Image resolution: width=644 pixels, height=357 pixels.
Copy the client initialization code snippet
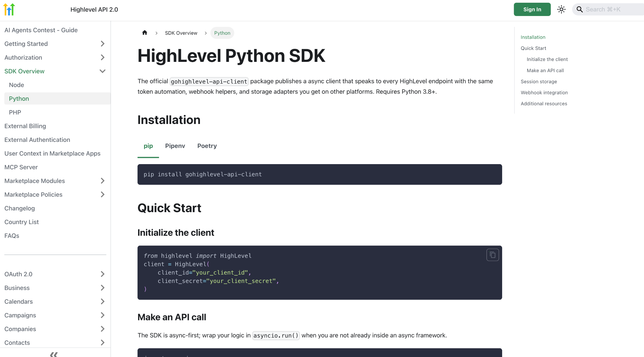click(492, 255)
